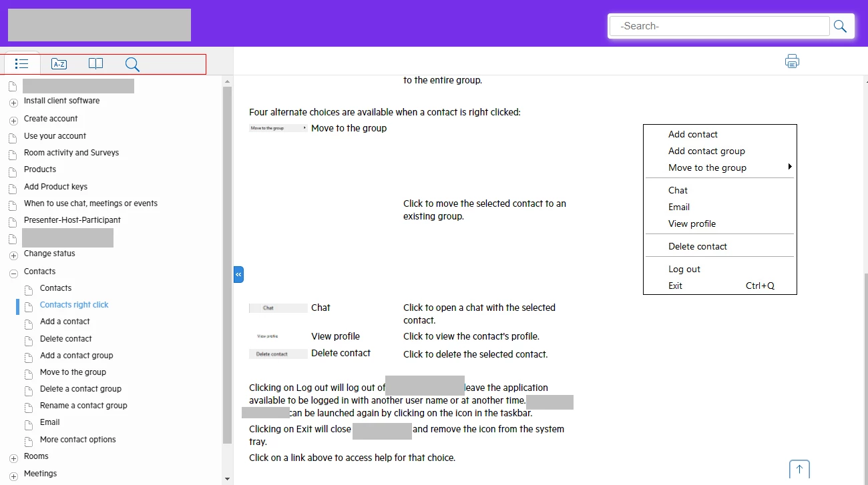The width and height of the screenshot is (868, 485).
Task: Click Log out in the context menu image
Action: point(684,270)
